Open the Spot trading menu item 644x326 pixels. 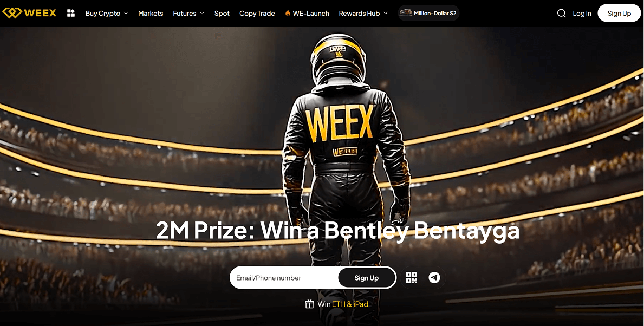click(x=222, y=13)
